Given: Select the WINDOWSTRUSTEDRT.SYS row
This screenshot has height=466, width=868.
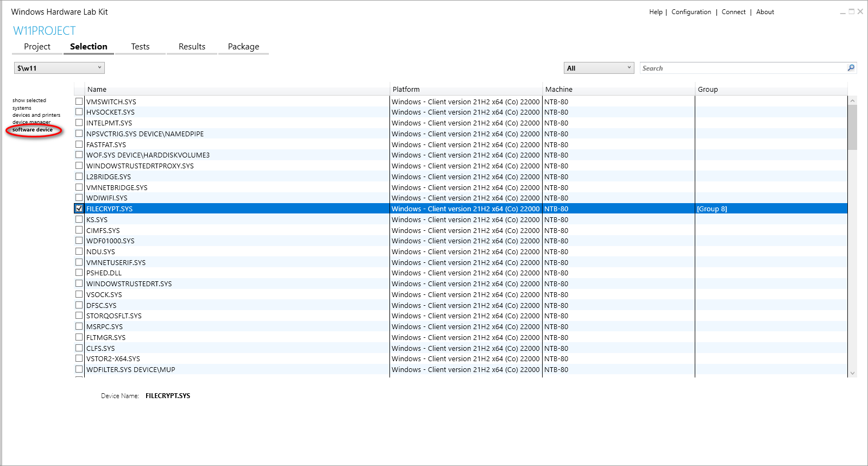Looking at the screenshot, I should click(461, 284).
